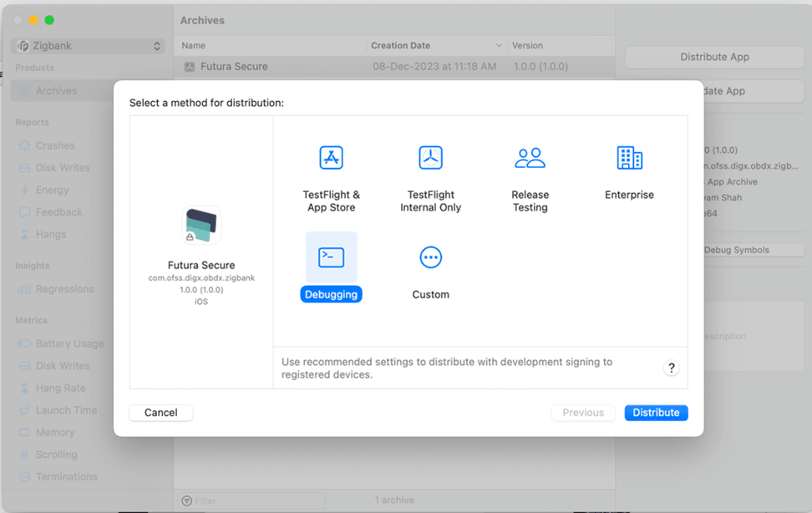Open Battery Usage metrics
This screenshot has height=513, width=812.
(69, 343)
